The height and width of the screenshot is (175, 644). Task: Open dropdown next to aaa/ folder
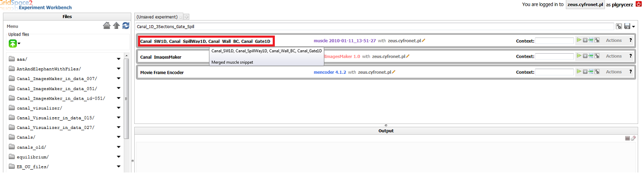pyautogui.click(x=119, y=59)
